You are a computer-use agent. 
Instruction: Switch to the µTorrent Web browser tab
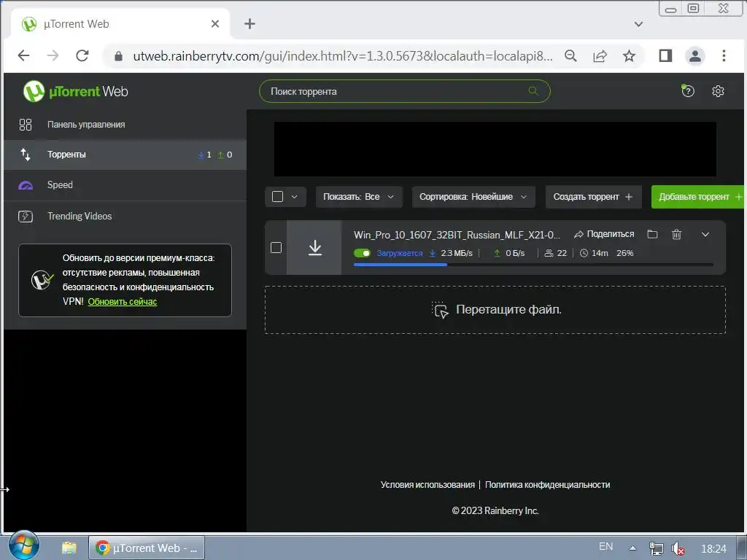pyautogui.click(x=119, y=23)
